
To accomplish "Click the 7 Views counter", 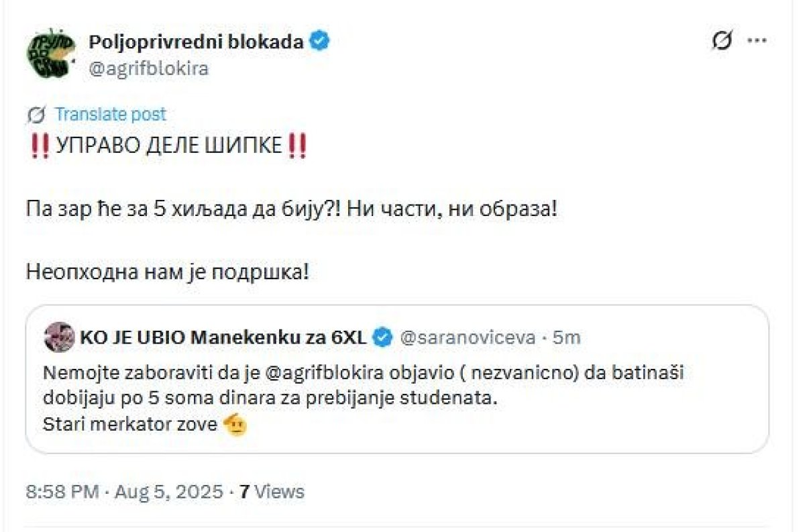I will pyautogui.click(x=272, y=492).
